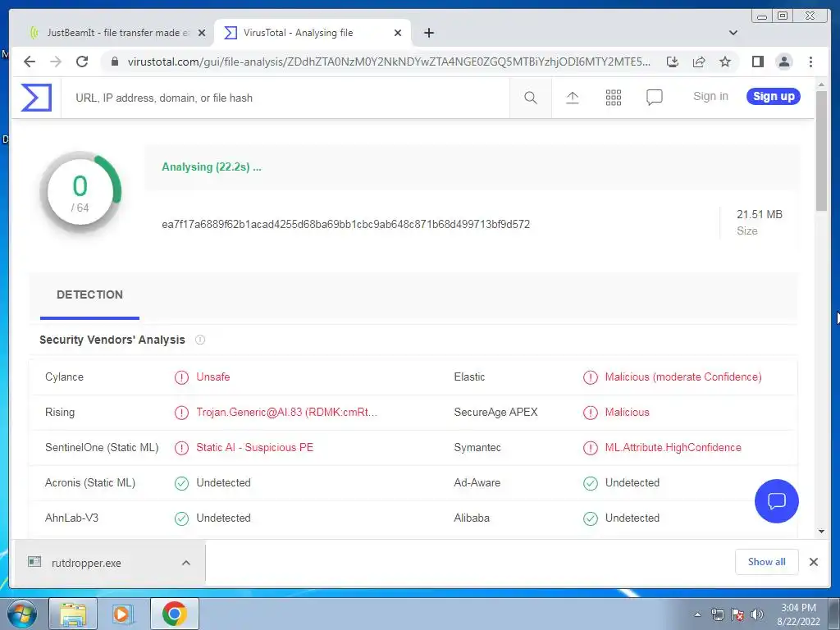Click the Cylance Unsafe warning icon
Viewport: 840px width, 630px height.
pos(181,377)
